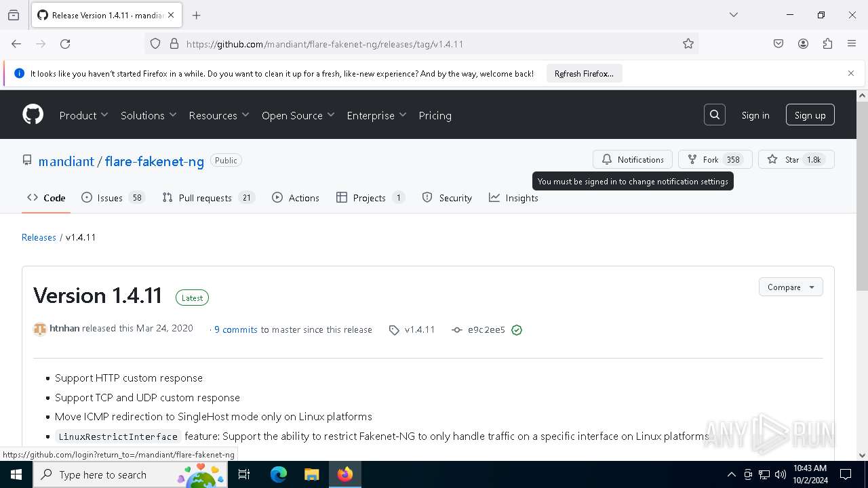This screenshot has height=488, width=868.
Task: Click the padlock site info icon
Action: [174, 44]
